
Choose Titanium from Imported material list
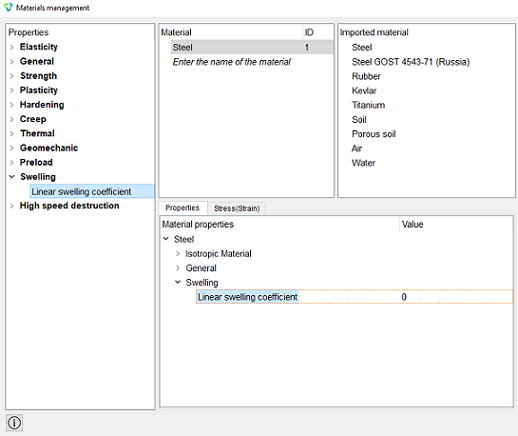tap(368, 105)
